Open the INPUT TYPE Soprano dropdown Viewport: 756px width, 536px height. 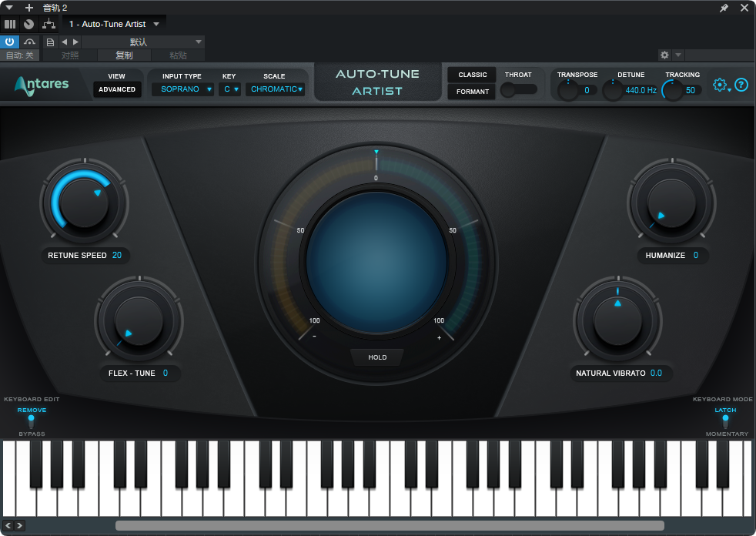point(182,89)
